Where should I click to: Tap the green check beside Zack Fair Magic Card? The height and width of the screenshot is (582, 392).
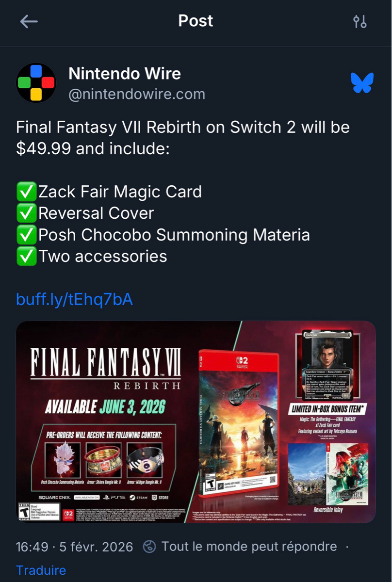(26, 192)
